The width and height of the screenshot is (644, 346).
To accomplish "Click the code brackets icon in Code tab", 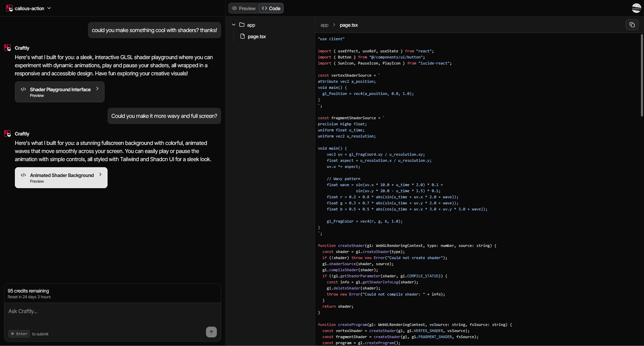I will [265, 8].
